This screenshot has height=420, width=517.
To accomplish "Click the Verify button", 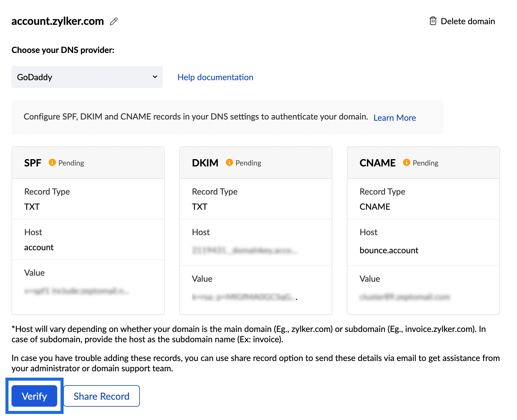I will pos(34,396).
